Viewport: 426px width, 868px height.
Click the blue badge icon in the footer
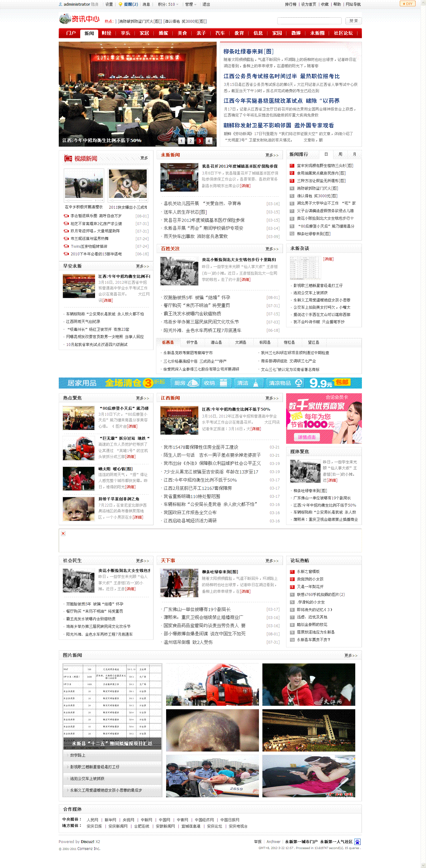(x=357, y=842)
